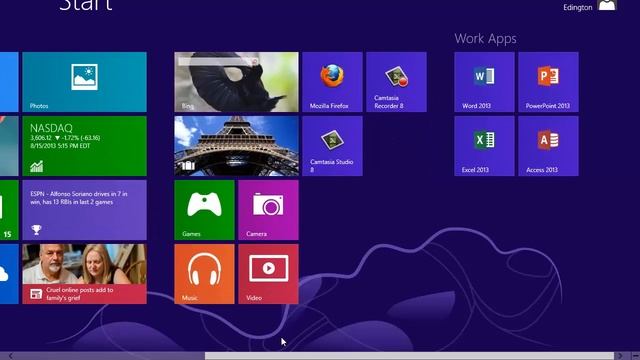Open the ESPN sports news tile
Screen dimensions: 640x360
(x=84, y=210)
